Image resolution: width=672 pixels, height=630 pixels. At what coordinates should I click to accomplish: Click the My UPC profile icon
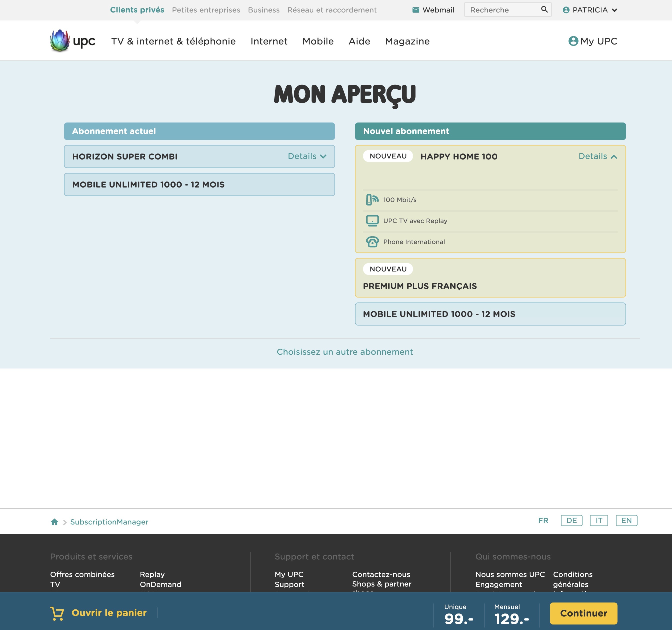coord(573,41)
